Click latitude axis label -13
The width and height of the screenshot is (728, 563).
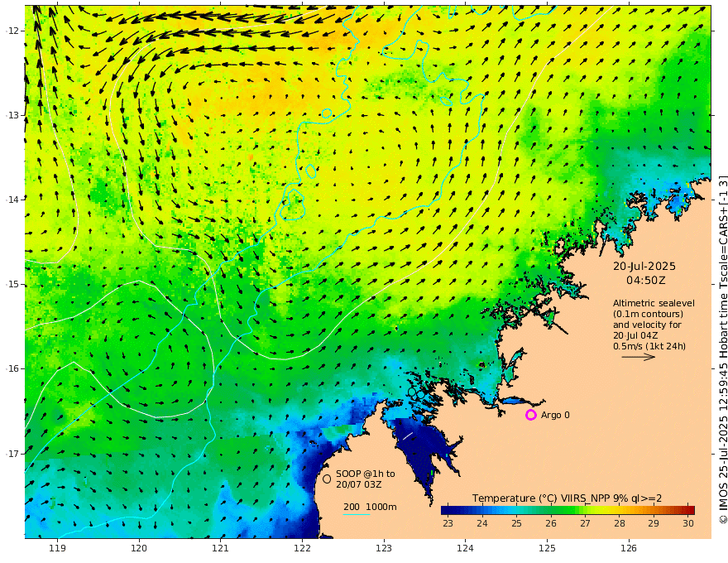pyautogui.click(x=12, y=115)
